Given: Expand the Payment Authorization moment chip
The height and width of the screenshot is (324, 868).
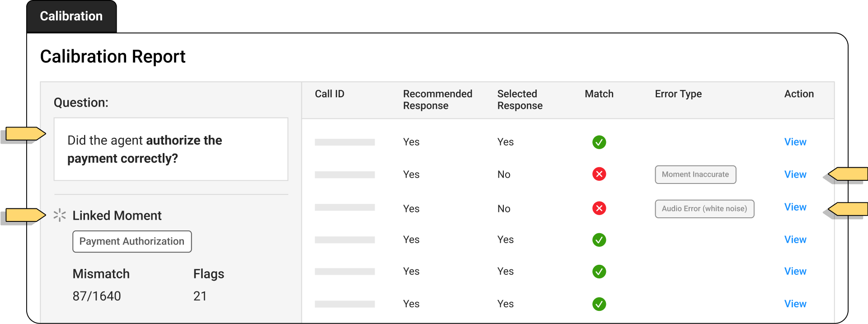Looking at the screenshot, I should [132, 241].
